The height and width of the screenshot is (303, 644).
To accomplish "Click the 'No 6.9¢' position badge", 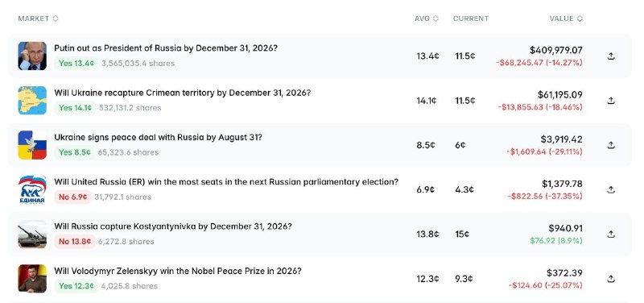I will coord(72,197).
